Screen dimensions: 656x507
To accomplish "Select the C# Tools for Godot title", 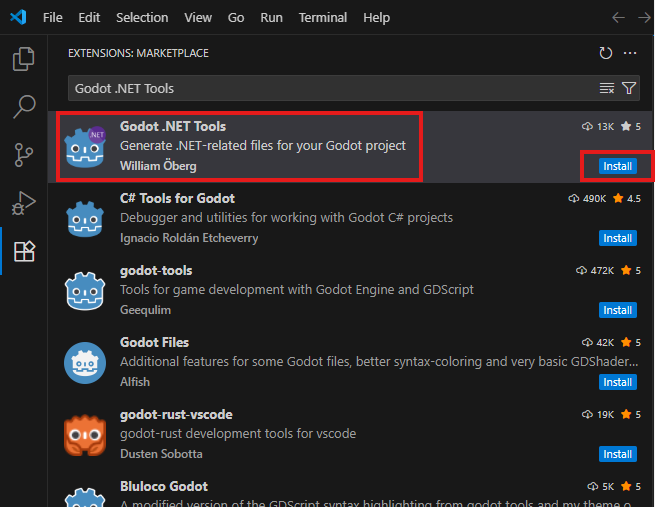I will [x=177, y=198].
